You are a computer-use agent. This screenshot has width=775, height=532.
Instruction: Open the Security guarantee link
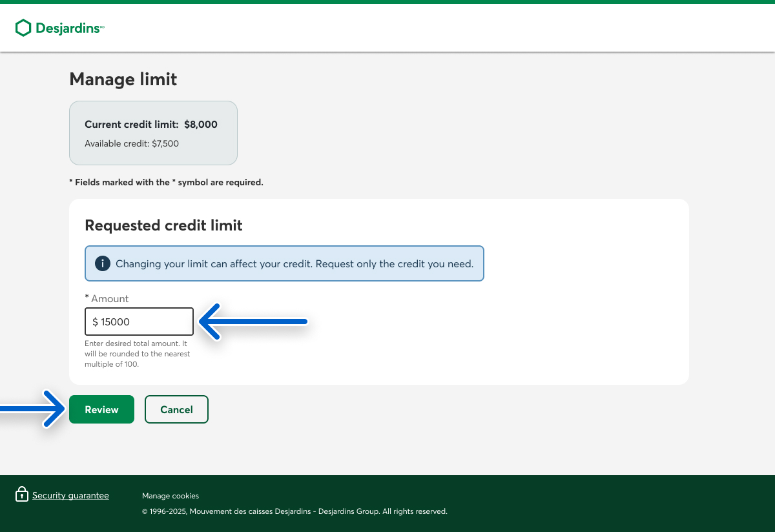(70, 495)
